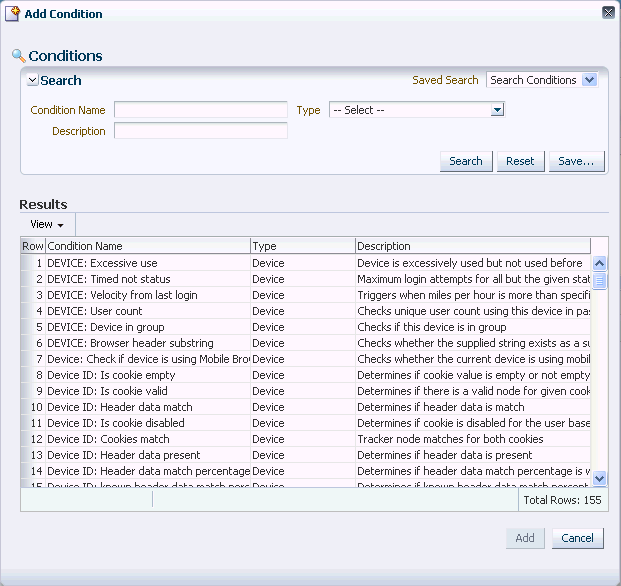Select row Device ID: Header data present
621x586 pixels.
[305, 455]
